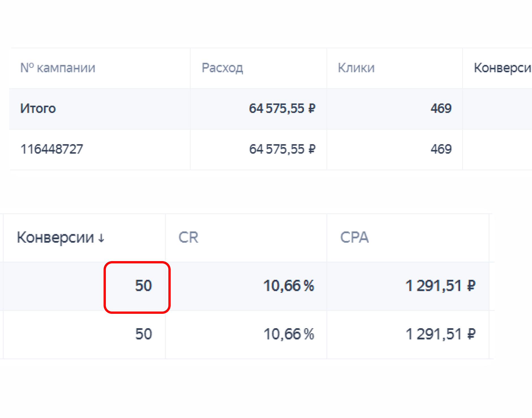This screenshot has width=532, height=418.
Task: Sort by the CR column header
Action: pyautogui.click(x=188, y=237)
